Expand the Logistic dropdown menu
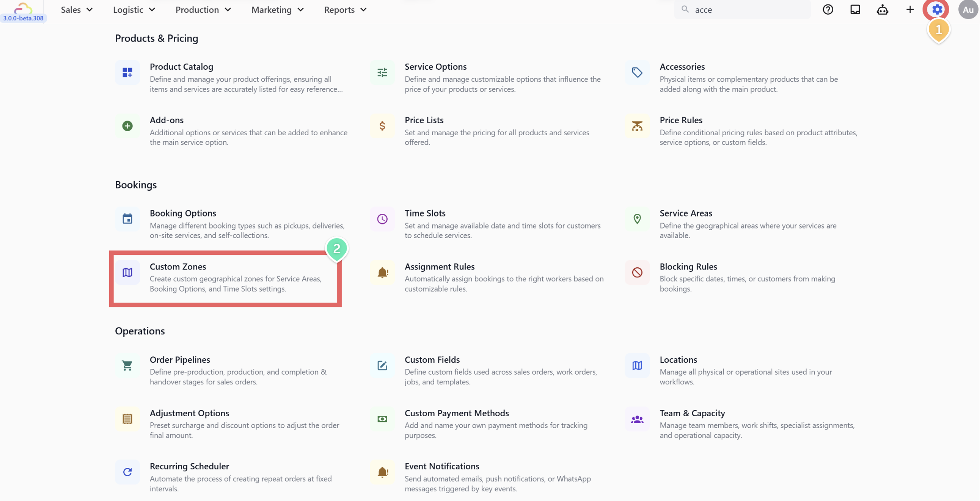980x501 pixels. 134,10
